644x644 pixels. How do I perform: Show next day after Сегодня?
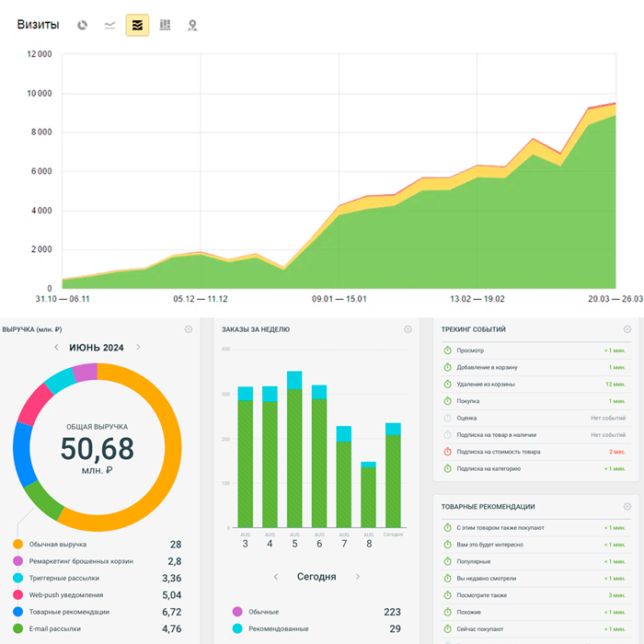358,577
